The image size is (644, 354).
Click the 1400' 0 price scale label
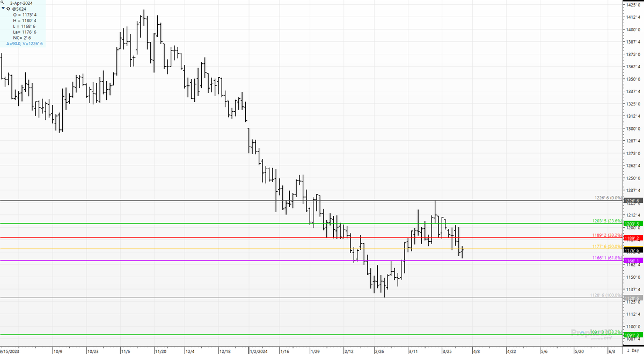(633, 30)
